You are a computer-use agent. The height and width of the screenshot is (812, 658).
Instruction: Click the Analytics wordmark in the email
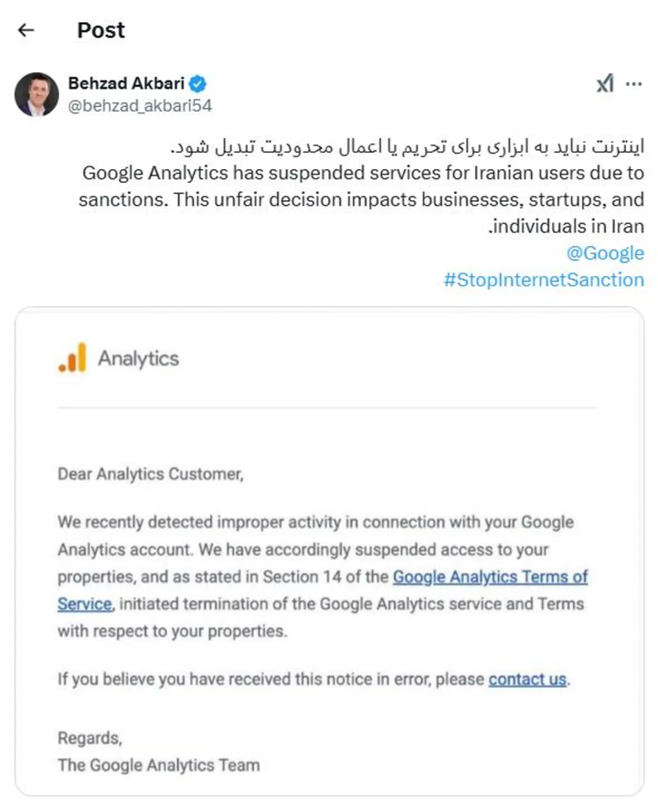pyautogui.click(x=138, y=358)
